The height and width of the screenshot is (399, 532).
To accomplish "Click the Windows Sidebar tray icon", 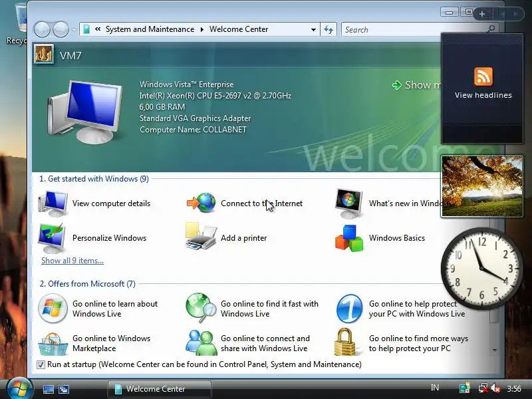I will (464, 388).
